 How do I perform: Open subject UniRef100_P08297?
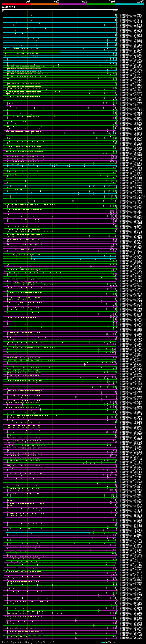tap(131, 93)
